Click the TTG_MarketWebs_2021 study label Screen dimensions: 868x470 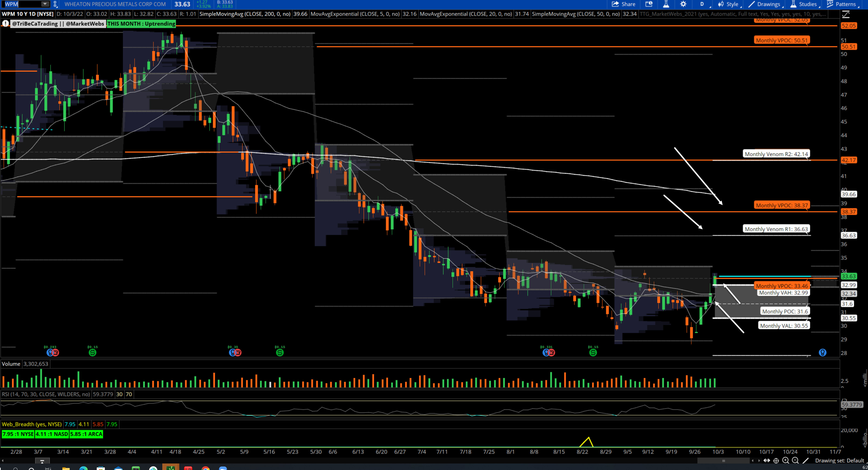click(733, 14)
